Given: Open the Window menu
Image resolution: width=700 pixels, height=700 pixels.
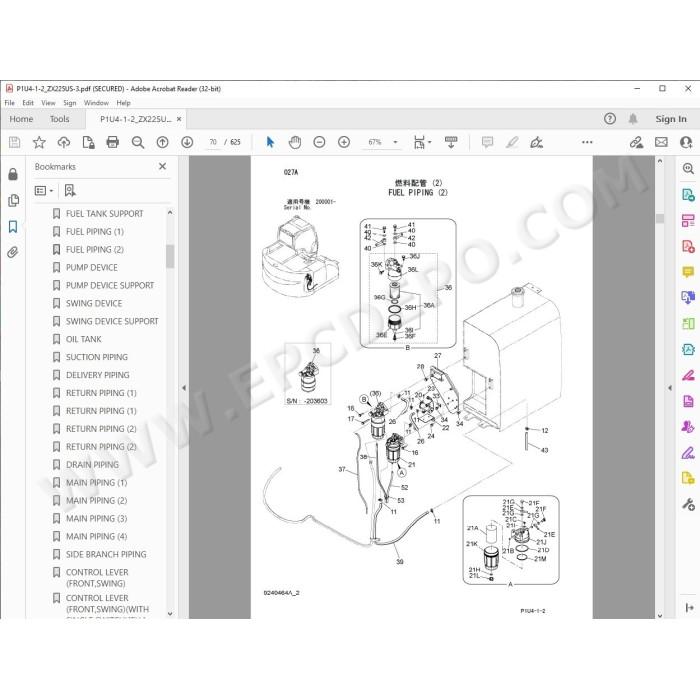Looking at the screenshot, I should coord(96,103).
